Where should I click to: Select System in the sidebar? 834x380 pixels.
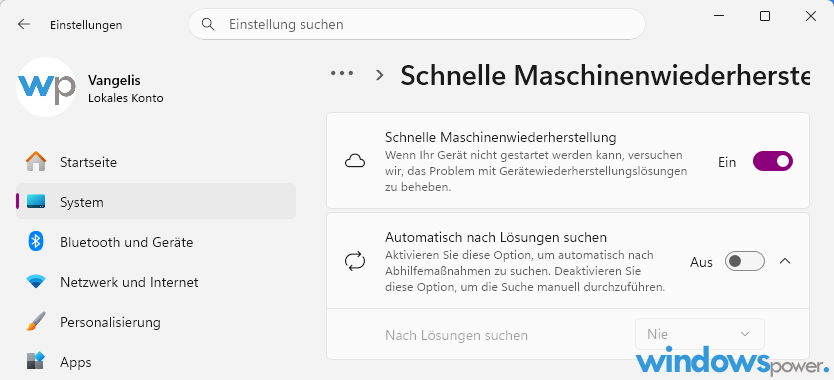[156, 202]
